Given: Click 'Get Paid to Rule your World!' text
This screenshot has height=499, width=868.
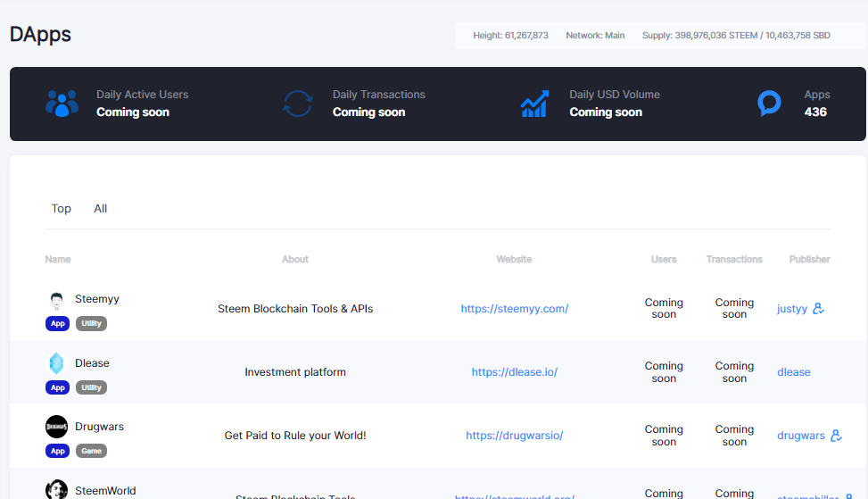Looking at the screenshot, I should tap(295, 436).
